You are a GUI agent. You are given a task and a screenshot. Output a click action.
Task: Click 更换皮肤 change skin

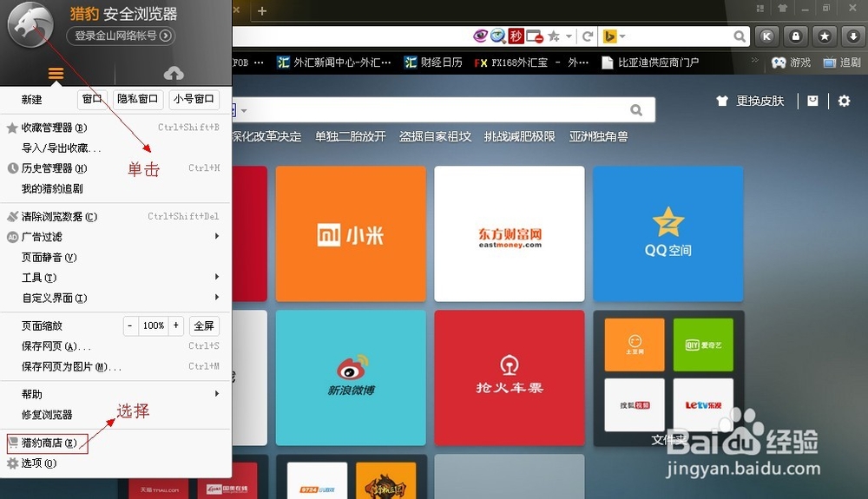click(750, 101)
